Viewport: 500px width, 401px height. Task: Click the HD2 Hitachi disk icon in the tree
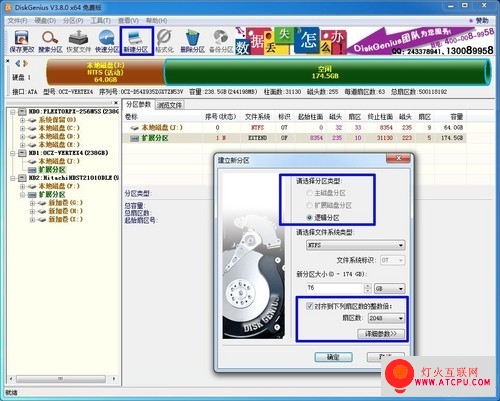click(x=22, y=178)
